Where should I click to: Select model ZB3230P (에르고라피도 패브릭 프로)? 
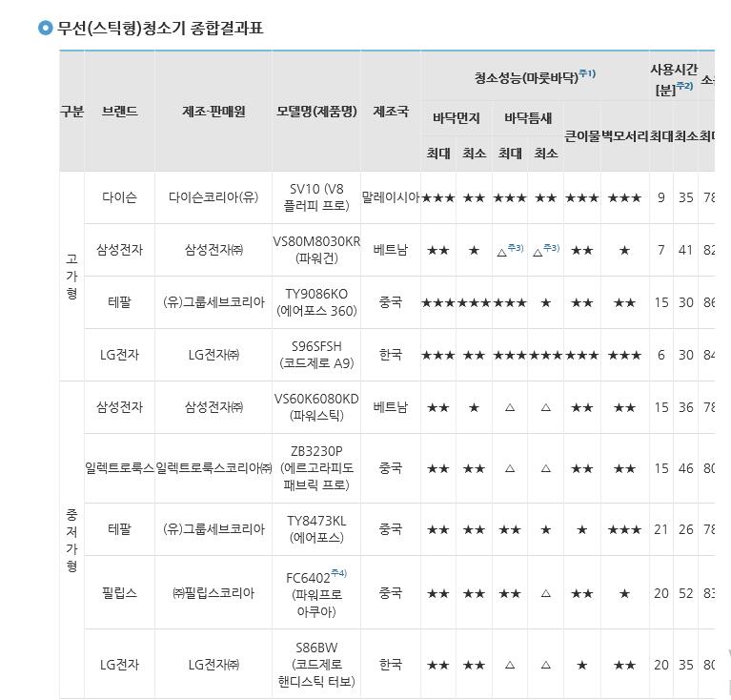coord(316,468)
